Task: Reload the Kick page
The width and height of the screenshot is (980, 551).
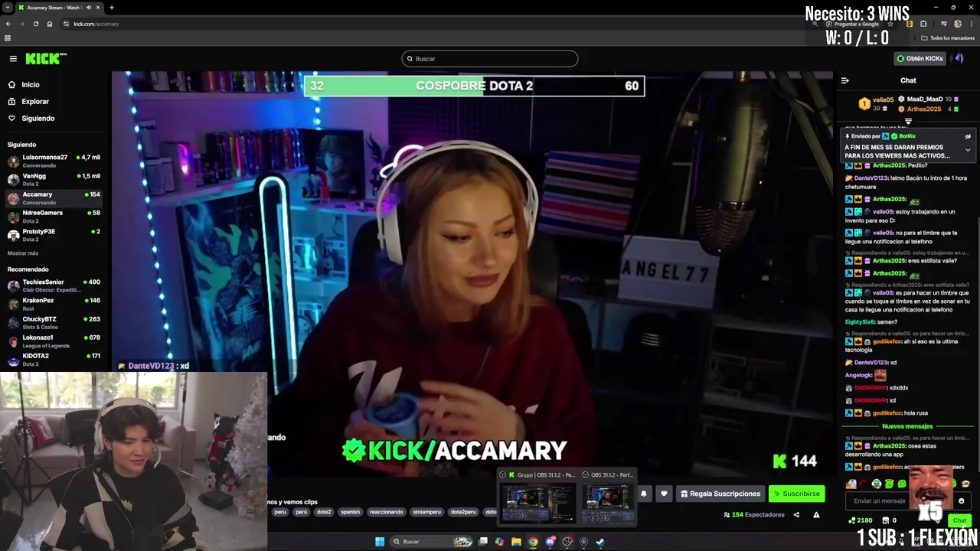Action: tap(36, 24)
